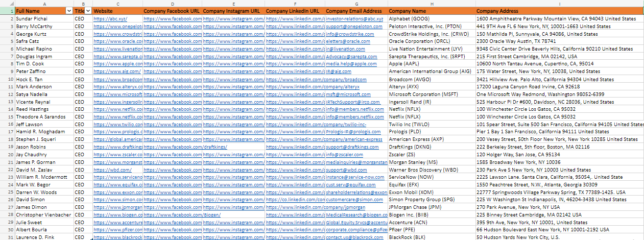
Task: Open the Facebook Biogen/ link
Action: [x=182, y=215]
